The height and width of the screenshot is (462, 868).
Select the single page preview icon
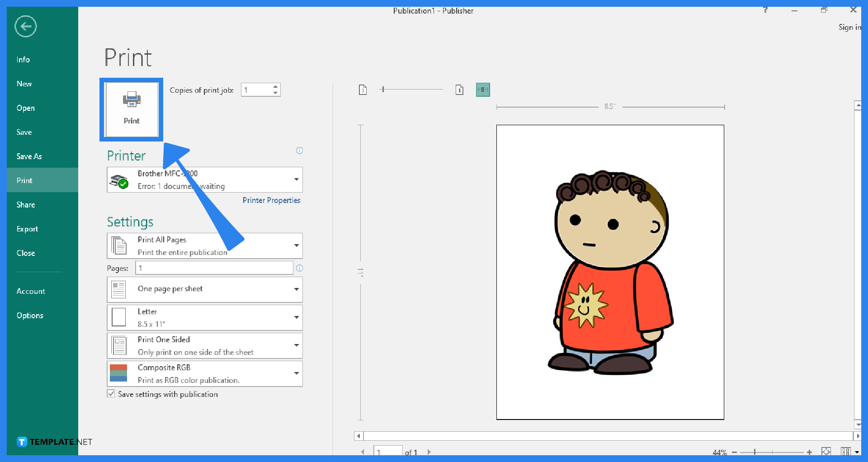pyautogui.click(x=363, y=90)
